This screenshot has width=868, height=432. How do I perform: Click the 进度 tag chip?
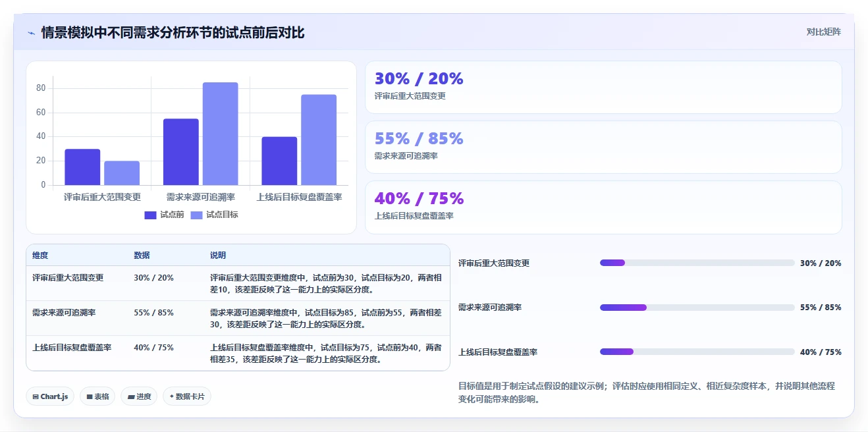coord(139,396)
